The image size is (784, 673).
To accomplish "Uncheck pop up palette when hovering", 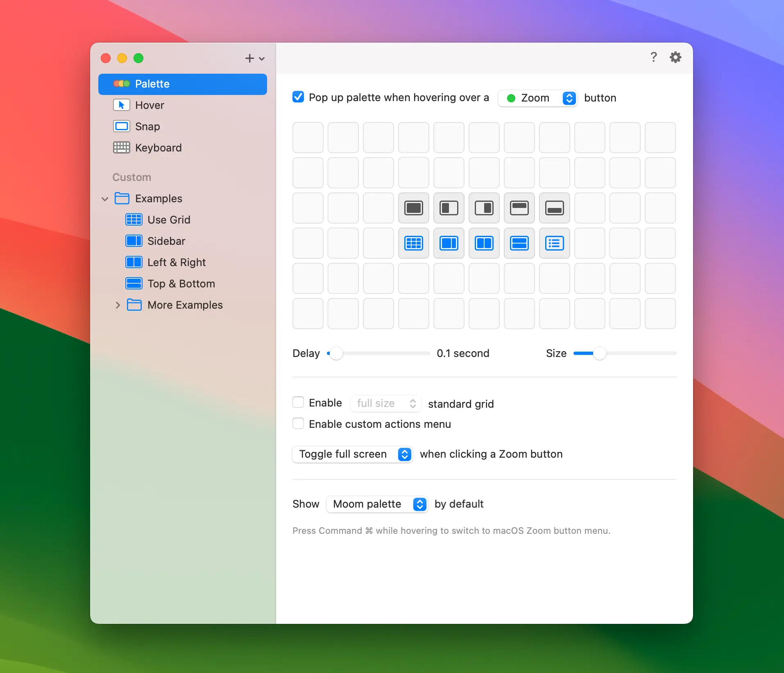I will click(x=298, y=97).
